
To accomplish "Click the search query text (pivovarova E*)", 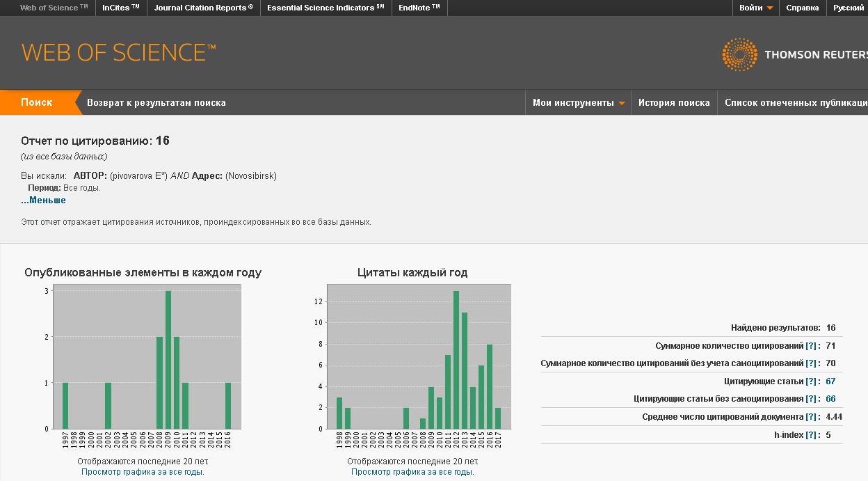I will (x=138, y=176).
